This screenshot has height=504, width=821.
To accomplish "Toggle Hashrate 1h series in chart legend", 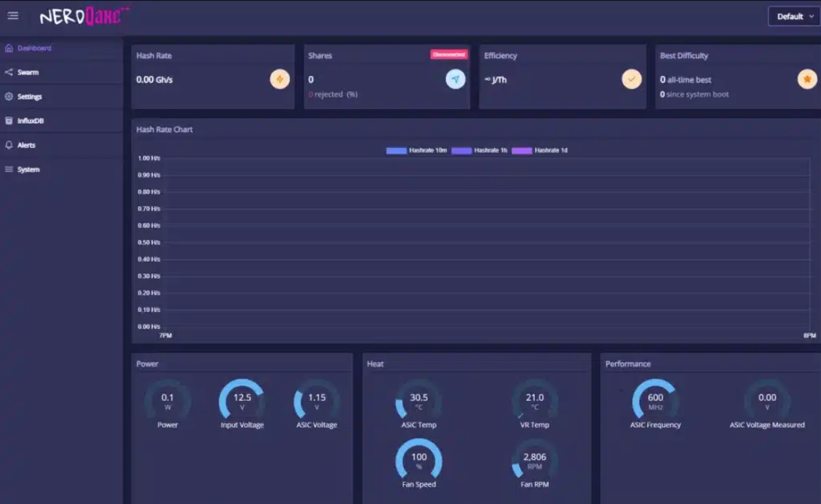I will tap(479, 150).
